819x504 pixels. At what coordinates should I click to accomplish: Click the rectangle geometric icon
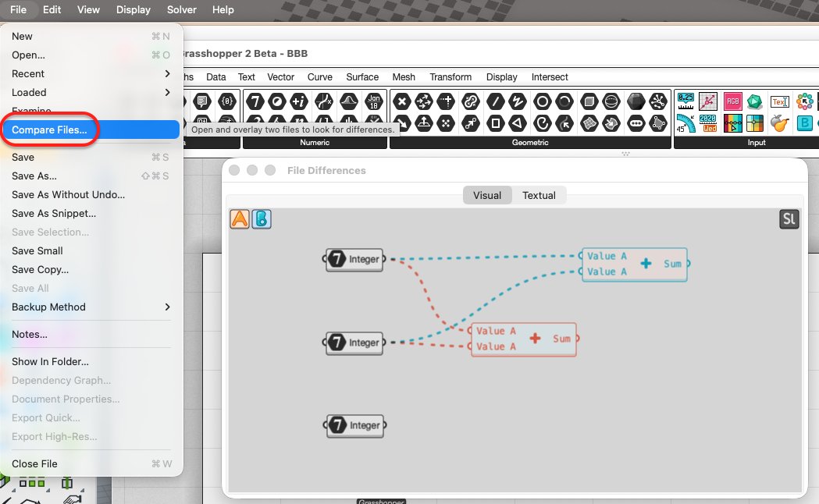tap(495, 123)
